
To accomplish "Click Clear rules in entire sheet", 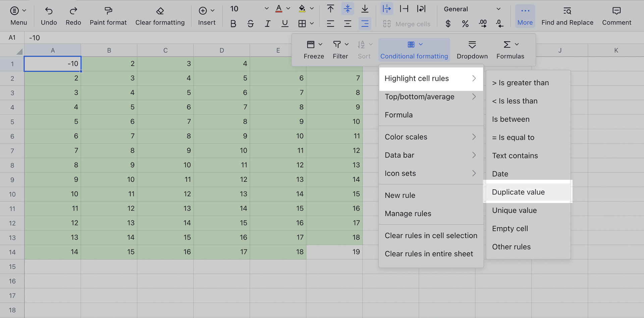I will (x=429, y=254).
